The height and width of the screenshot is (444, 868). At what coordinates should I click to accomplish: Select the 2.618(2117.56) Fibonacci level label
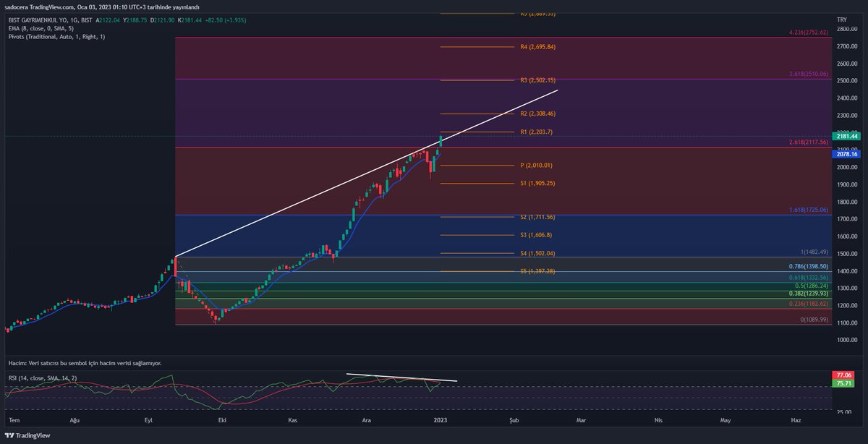coord(808,143)
